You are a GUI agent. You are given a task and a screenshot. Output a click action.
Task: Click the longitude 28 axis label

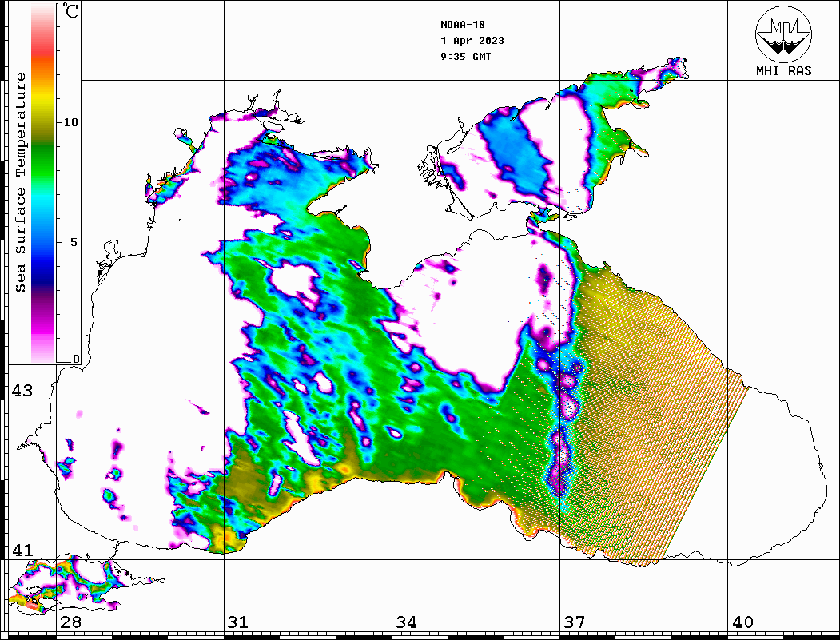pyautogui.click(x=70, y=622)
